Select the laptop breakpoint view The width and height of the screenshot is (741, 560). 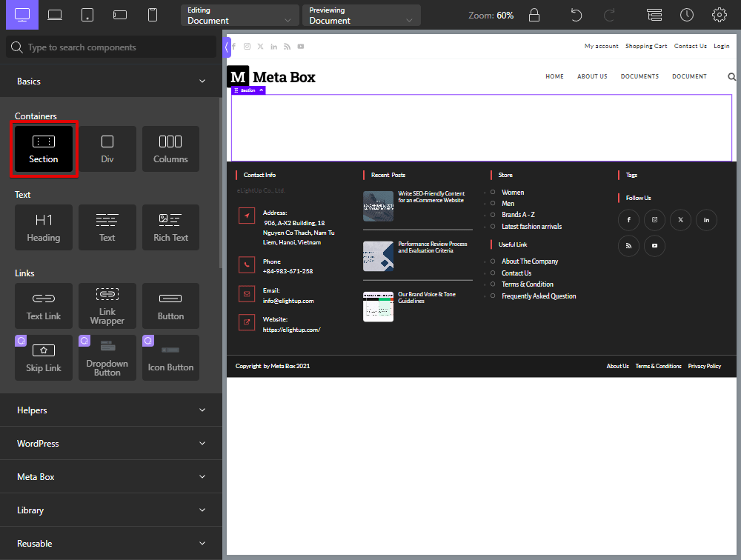(x=54, y=15)
